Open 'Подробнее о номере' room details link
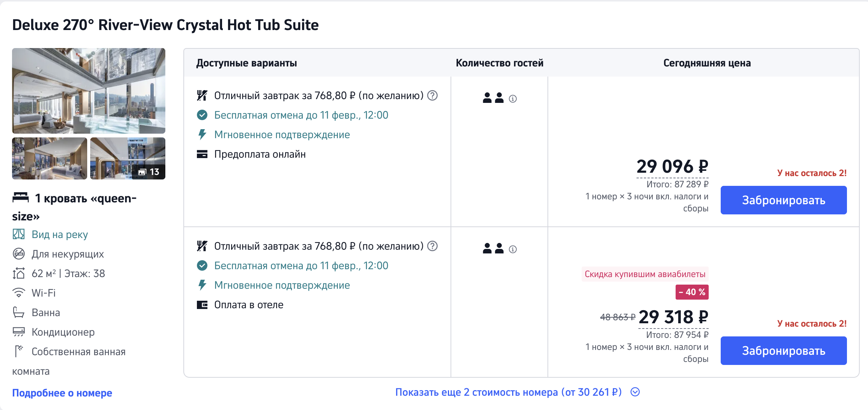Screen dimensions: 868x410 click(x=62, y=393)
